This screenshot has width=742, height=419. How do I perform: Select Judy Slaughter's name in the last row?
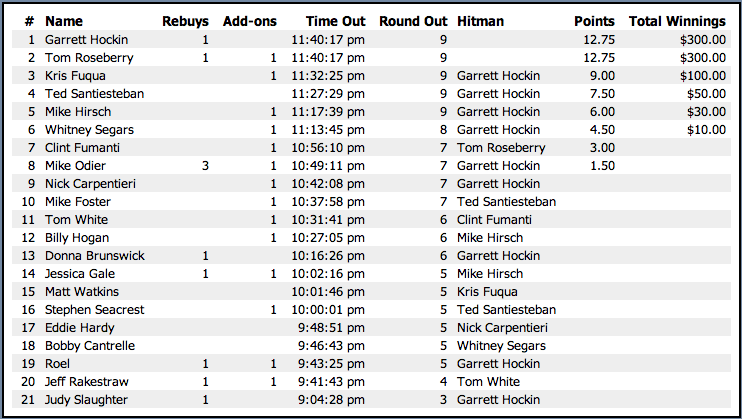tap(85, 399)
